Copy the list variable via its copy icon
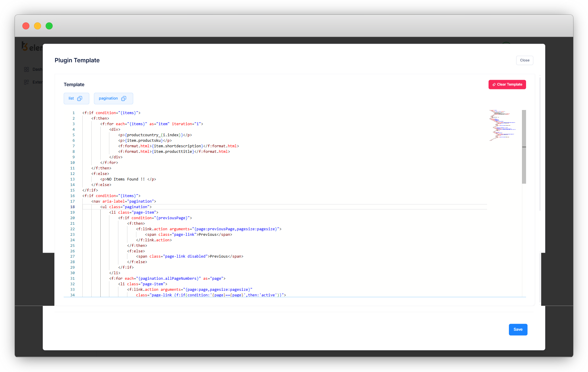This screenshot has width=588, height=372. click(80, 98)
